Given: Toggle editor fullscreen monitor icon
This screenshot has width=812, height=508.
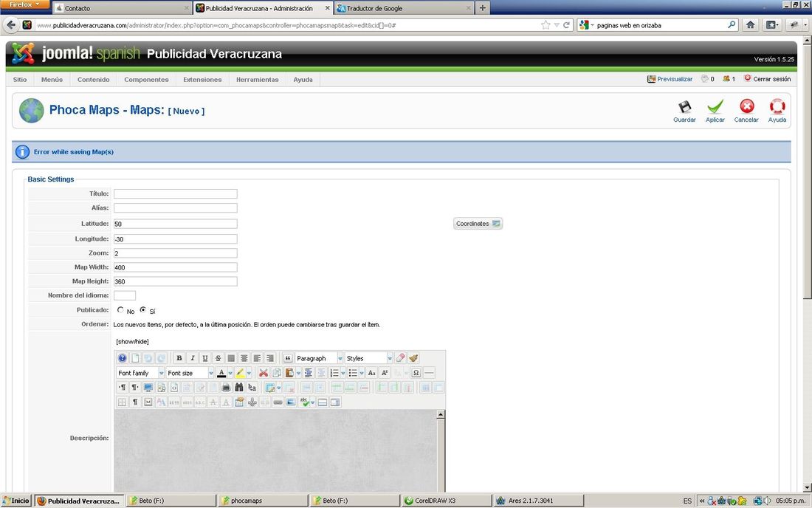Looking at the screenshot, I should (x=148, y=388).
